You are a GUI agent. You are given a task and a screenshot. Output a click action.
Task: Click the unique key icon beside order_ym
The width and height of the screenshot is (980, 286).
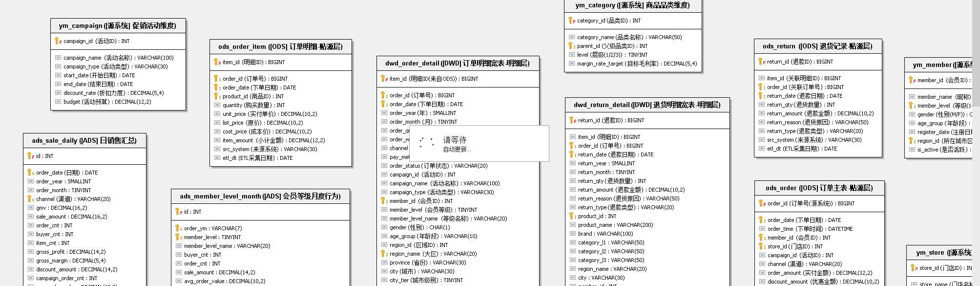178,228
